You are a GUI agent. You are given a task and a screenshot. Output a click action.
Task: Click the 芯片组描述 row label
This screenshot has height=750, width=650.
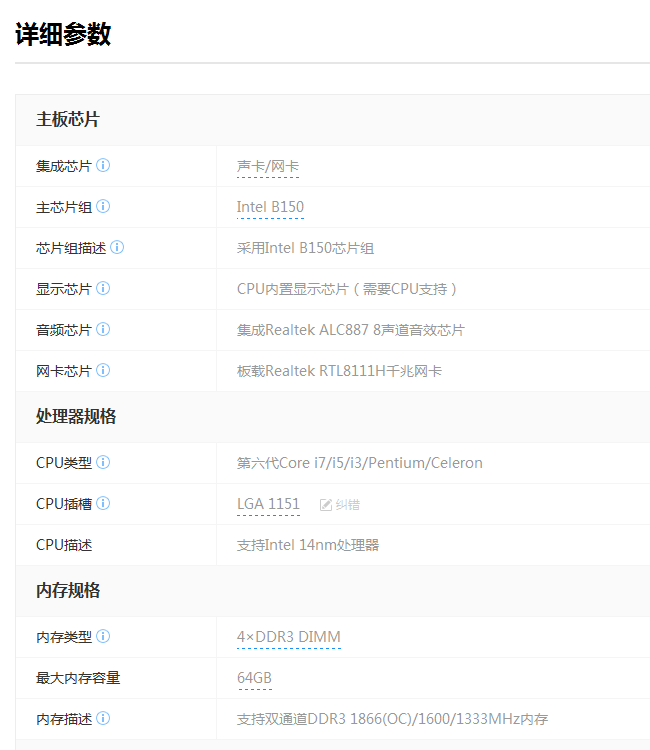click(71, 248)
